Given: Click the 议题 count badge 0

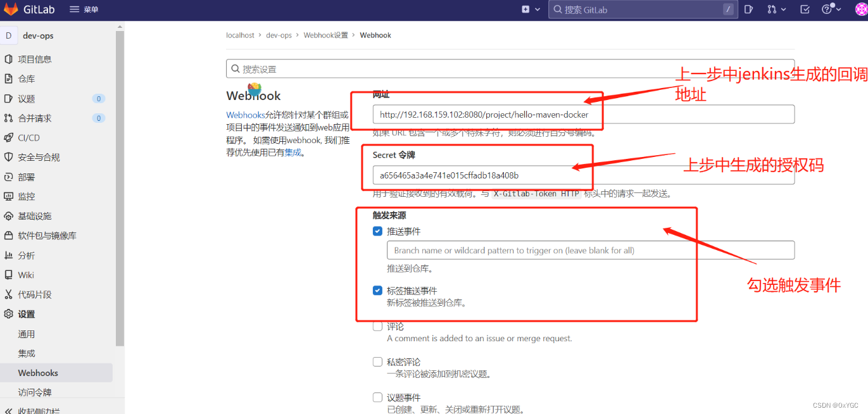Looking at the screenshot, I should coord(98,99).
